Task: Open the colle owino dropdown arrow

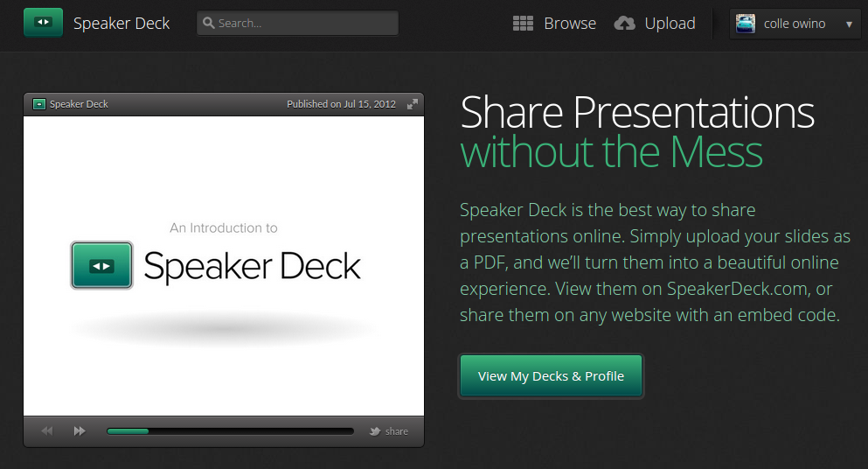Action: [x=849, y=24]
